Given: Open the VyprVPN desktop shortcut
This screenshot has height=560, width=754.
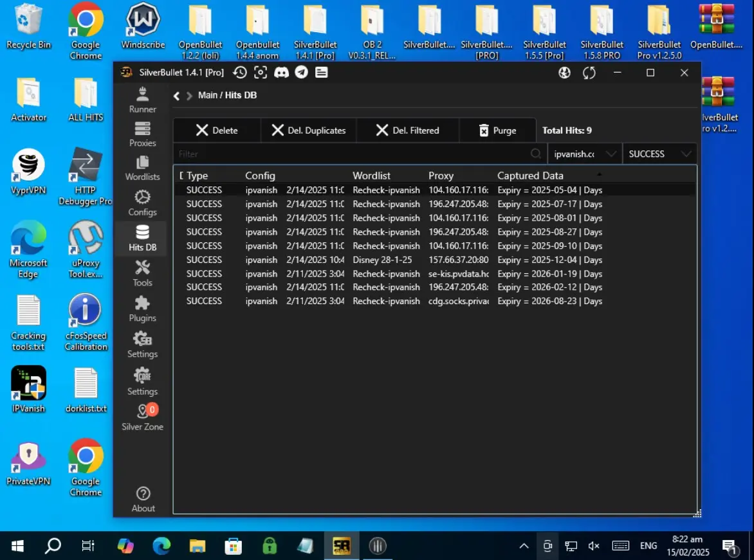Looking at the screenshot, I should click(x=28, y=172).
